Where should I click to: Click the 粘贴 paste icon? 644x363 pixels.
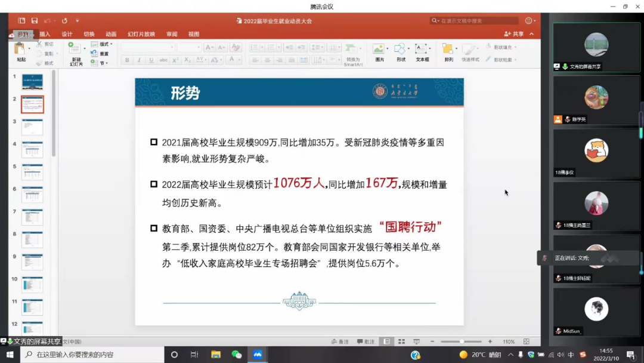tap(21, 52)
